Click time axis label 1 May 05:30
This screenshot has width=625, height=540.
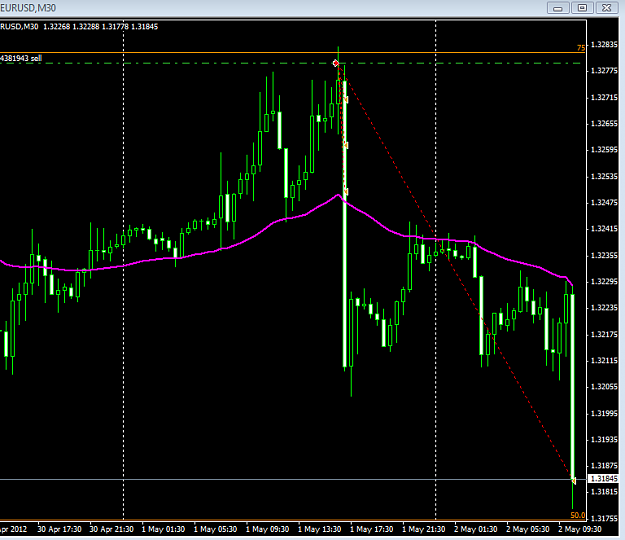pos(216,529)
